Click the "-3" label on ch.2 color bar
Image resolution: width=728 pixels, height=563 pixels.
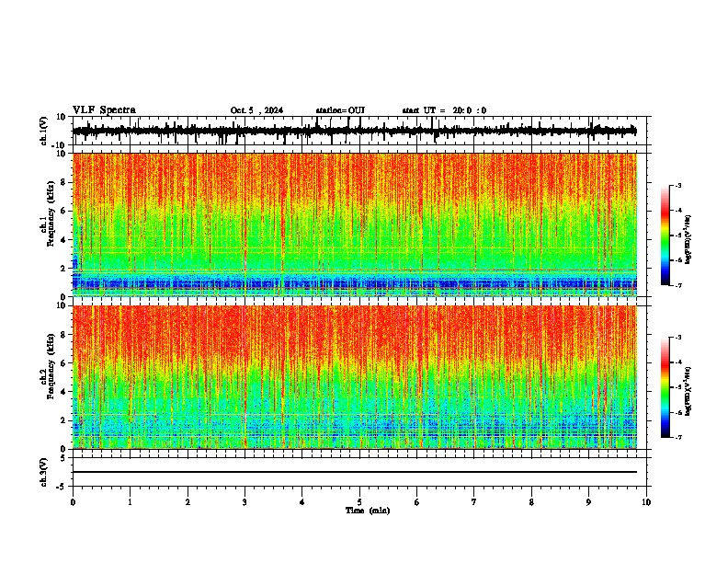coord(677,338)
